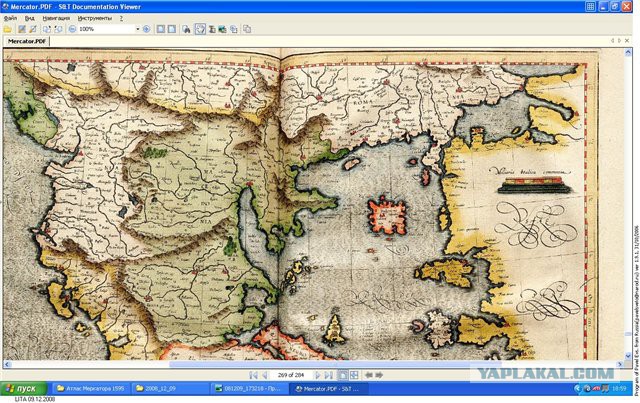The width and height of the screenshot is (640, 403).
Task: Click the rotate page icon before zoom-out
Action: tap(47, 29)
